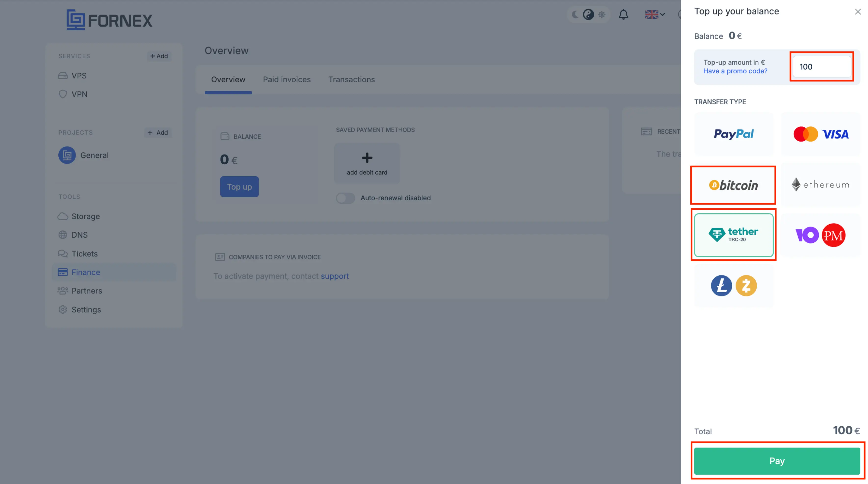This screenshot has height=484, width=868.
Task: Follow the support link
Action: click(x=335, y=276)
